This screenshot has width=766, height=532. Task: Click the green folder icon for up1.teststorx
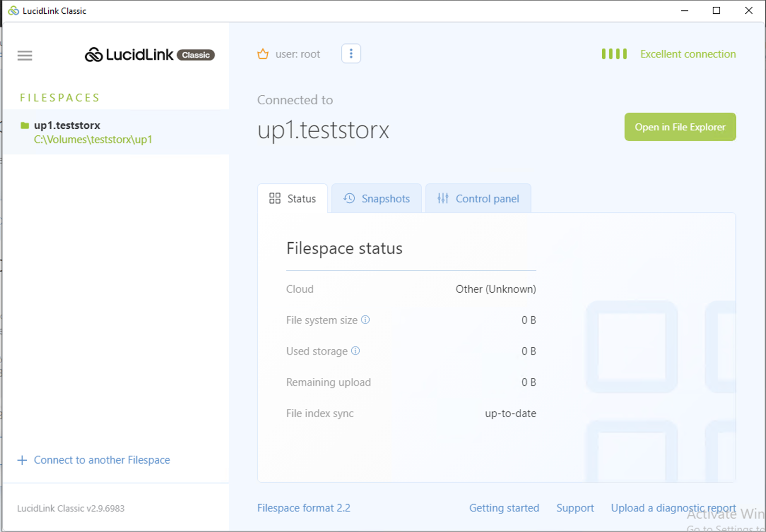[x=25, y=125]
